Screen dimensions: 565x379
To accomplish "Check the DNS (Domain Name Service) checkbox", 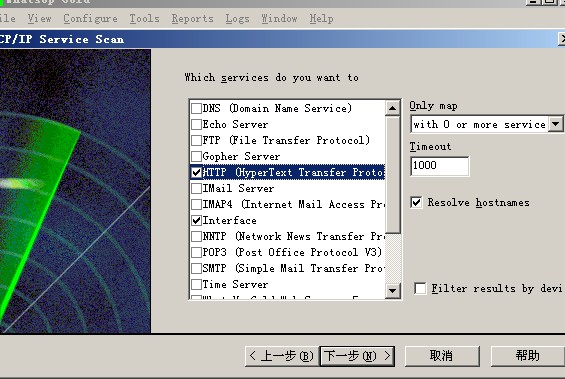I will 196,108.
